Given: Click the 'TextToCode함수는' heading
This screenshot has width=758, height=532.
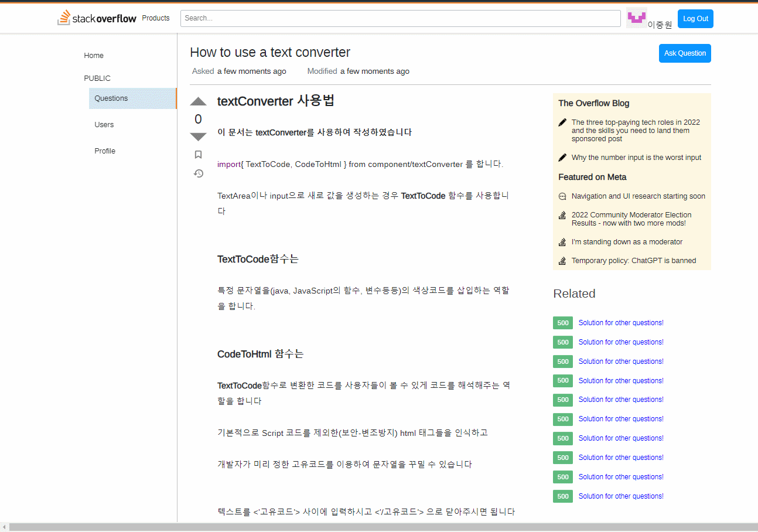Looking at the screenshot, I should pyautogui.click(x=258, y=259).
